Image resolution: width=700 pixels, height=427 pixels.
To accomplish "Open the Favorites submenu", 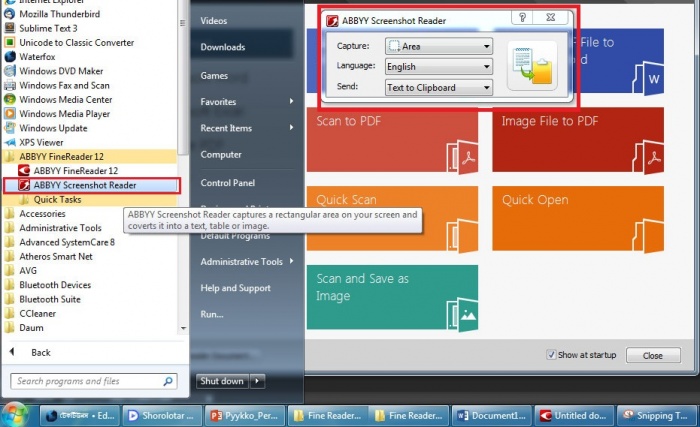I will coord(247,101).
